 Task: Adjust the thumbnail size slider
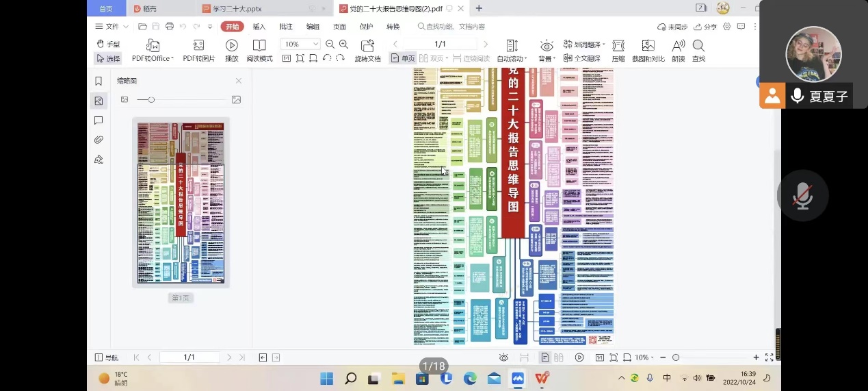(151, 100)
